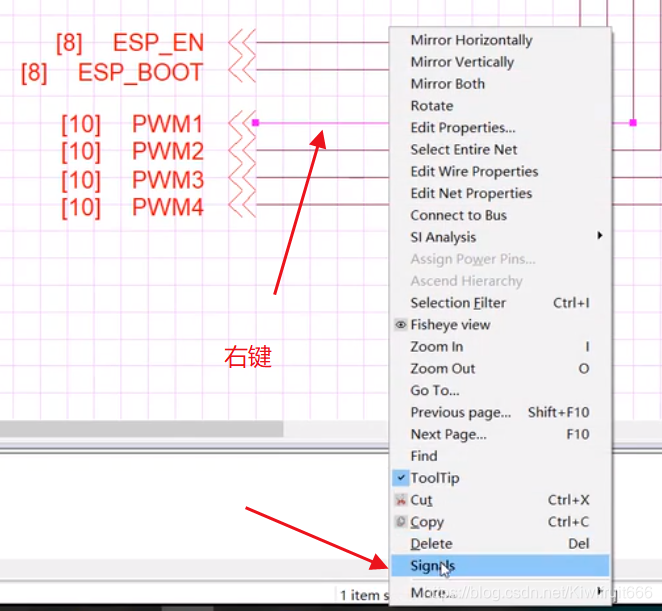Expand the SI Analysis submenu arrow
662x611 pixels.
coord(600,237)
